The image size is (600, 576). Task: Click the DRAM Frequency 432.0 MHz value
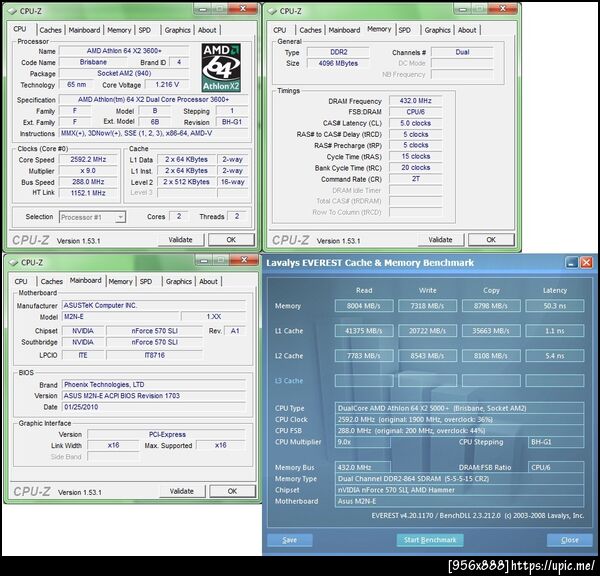click(416, 101)
